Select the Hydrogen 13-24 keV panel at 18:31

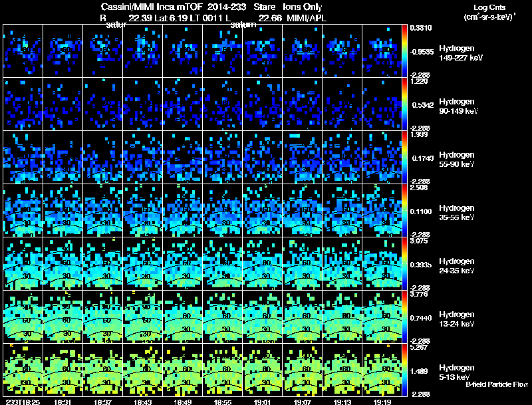63,317
